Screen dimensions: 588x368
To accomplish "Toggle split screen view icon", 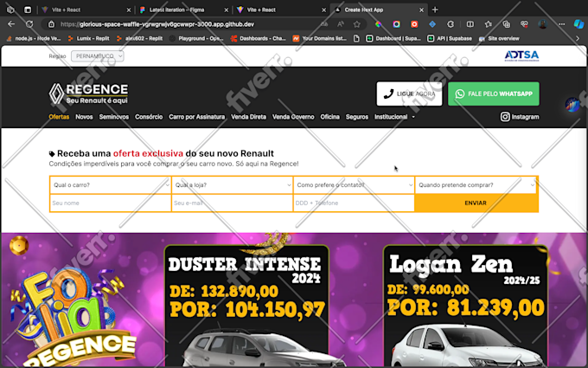I will coord(470,24).
